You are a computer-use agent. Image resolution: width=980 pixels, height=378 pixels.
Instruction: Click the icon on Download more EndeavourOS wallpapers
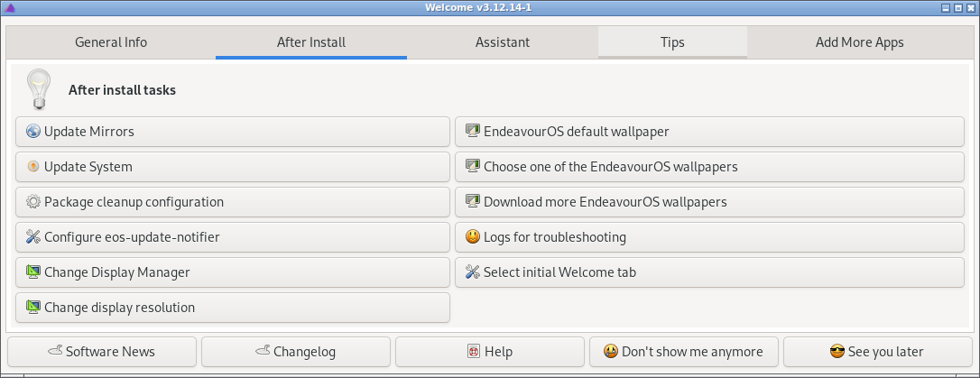pyautogui.click(x=473, y=202)
